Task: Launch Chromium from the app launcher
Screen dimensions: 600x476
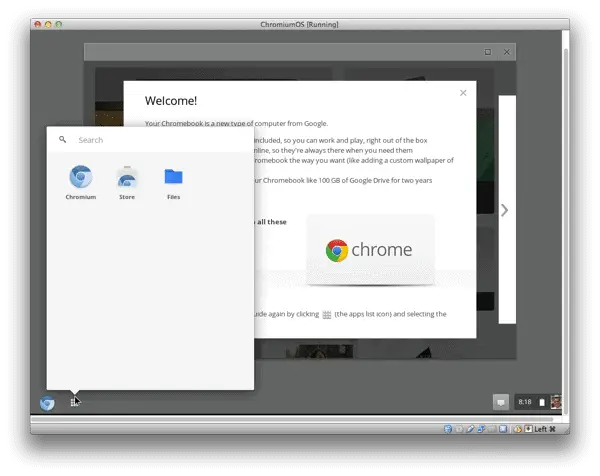Action: [x=81, y=183]
